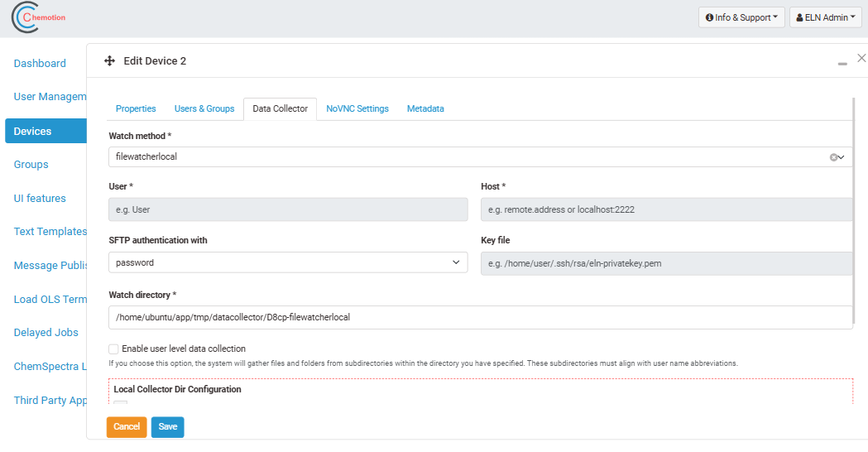Enable user level data collection checkbox
The height and width of the screenshot is (452, 868).
(x=114, y=349)
